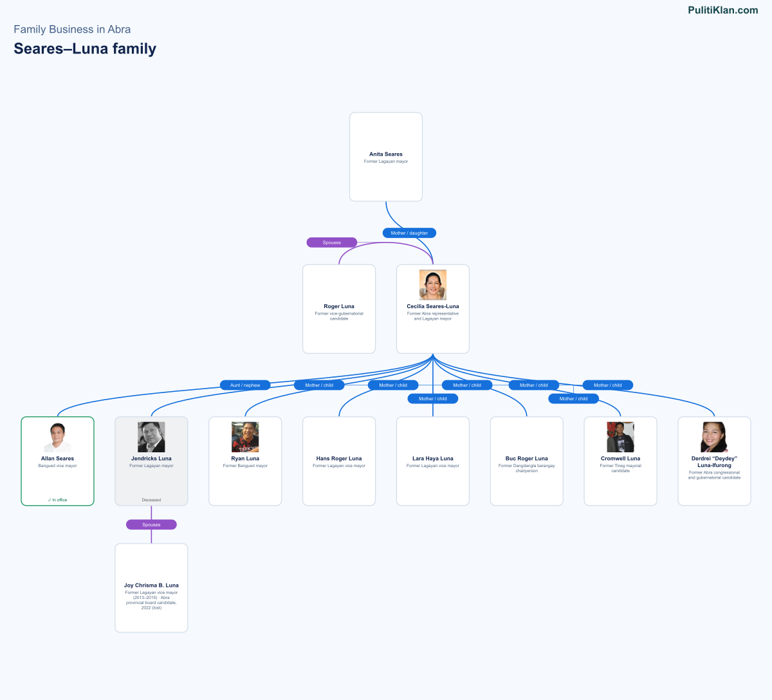Click the Mother / daughter relationship label
This screenshot has height=700, width=772.
[410, 233]
